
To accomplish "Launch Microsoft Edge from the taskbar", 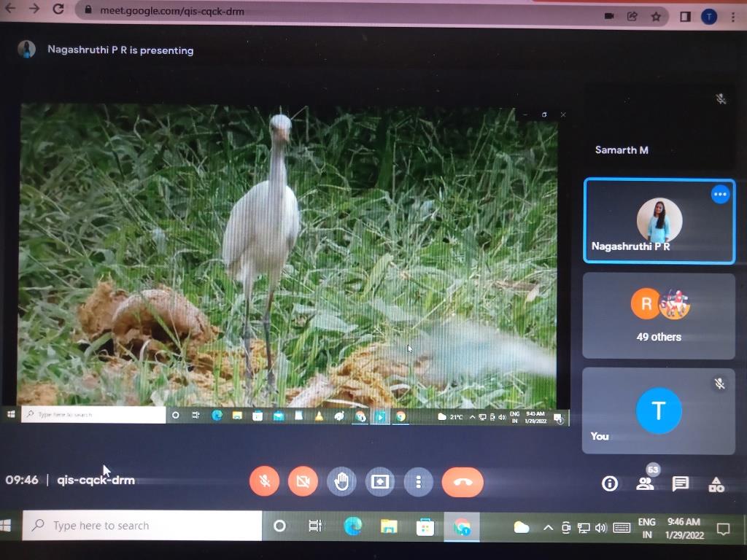I will click(352, 526).
